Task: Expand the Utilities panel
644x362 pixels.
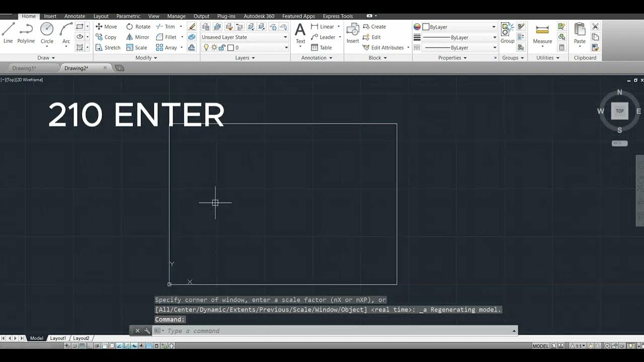Action: (x=548, y=58)
